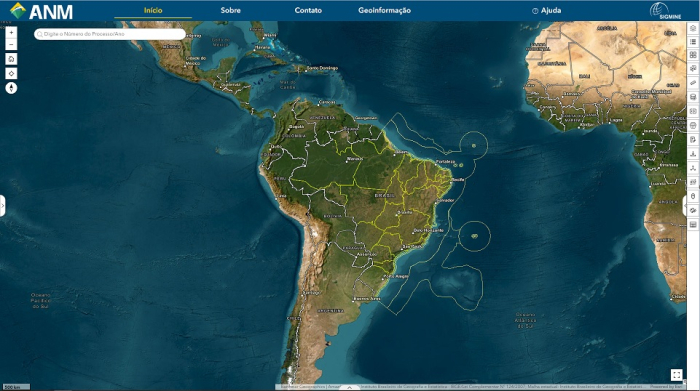700x391 pixels.
Task: Zoom in on the map
Action: click(x=11, y=32)
